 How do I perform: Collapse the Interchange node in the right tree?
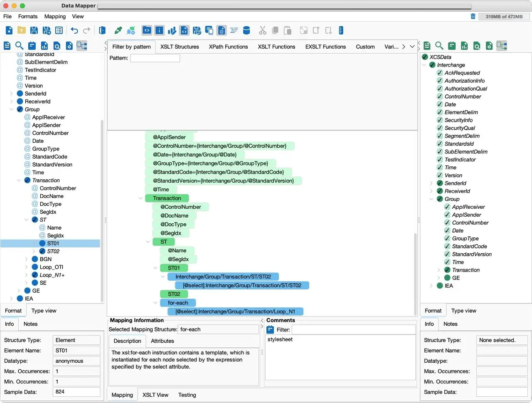pyautogui.click(x=424, y=65)
